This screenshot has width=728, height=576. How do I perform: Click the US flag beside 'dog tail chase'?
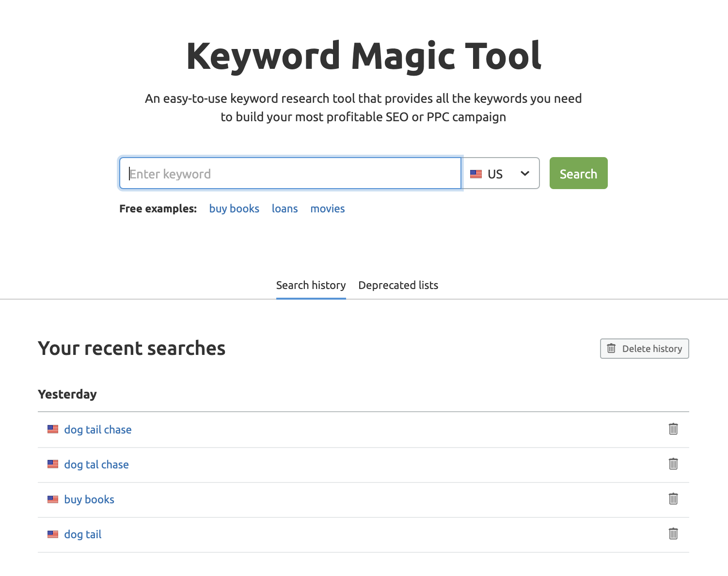click(53, 429)
